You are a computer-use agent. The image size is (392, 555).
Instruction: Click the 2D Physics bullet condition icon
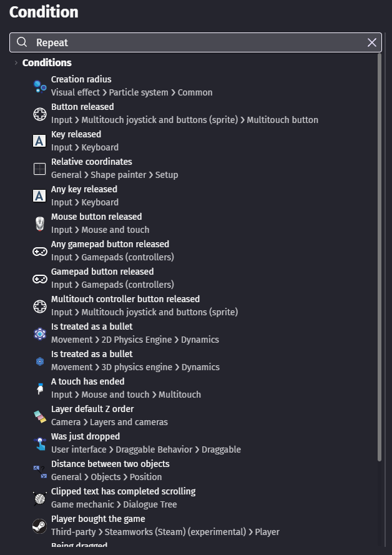pos(39,333)
